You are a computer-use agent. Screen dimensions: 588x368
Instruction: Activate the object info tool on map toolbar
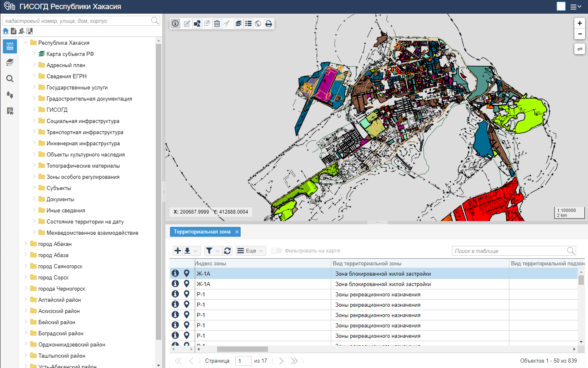coord(175,24)
